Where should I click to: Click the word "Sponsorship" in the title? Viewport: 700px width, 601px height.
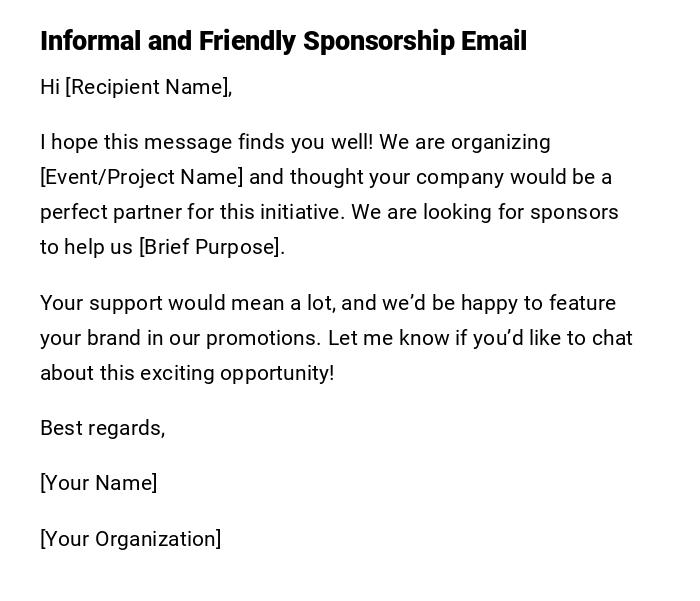tap(378, 41)
